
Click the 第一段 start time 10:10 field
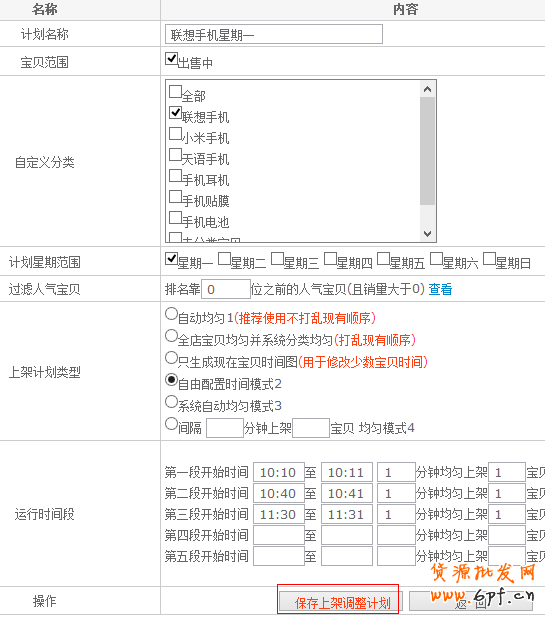pyautogui.click(x=279, y=472)
